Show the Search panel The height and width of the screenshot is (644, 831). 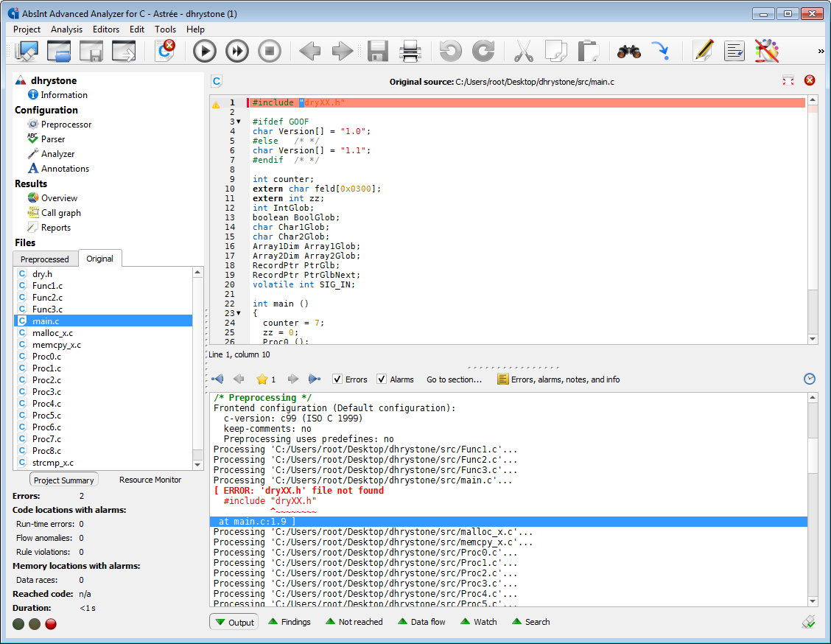click(530, 622)
